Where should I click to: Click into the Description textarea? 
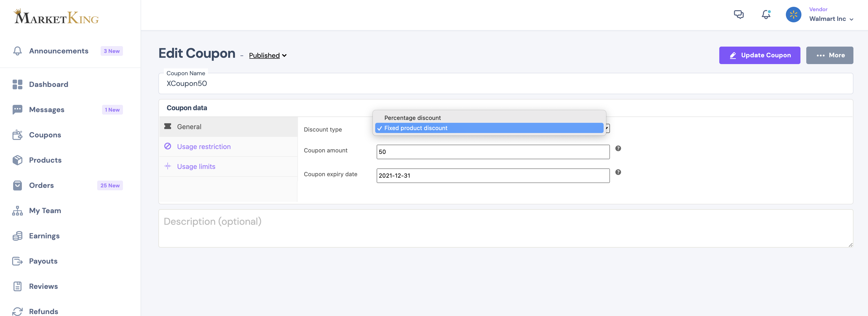pos(505,228)
